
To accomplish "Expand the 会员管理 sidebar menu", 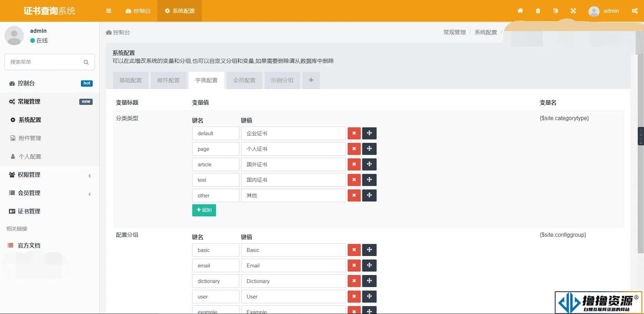I will pos(50,193).
